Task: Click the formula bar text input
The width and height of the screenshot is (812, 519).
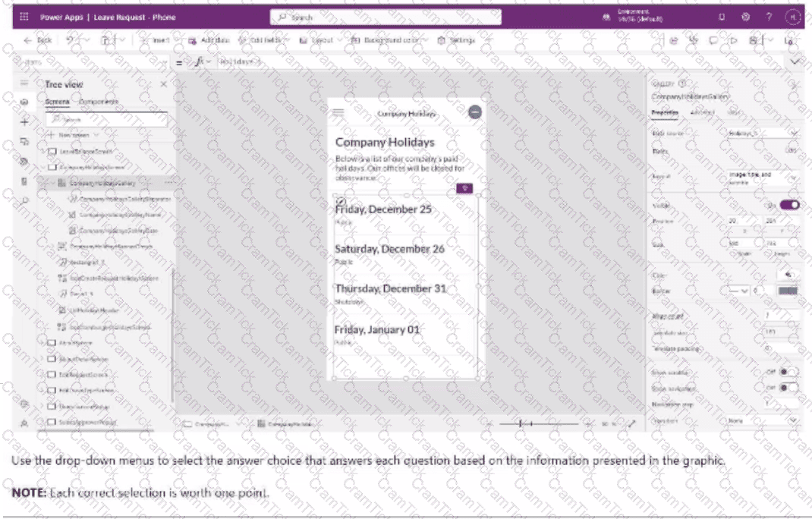Action: tap(500, 62)
